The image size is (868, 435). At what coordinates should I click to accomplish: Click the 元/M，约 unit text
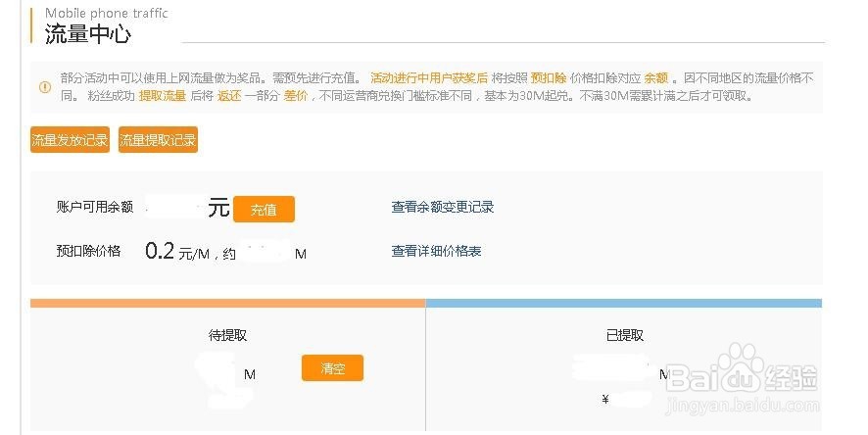(207, 254)
